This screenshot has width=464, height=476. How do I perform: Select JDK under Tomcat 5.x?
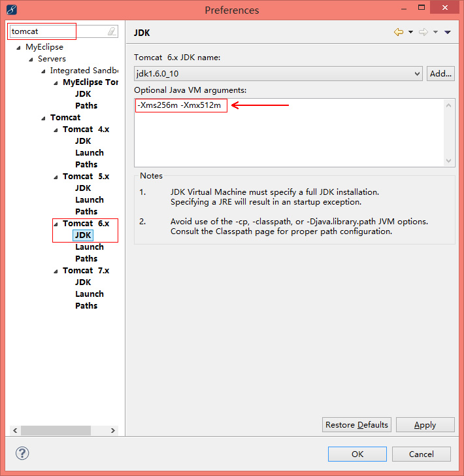coord(83,188)
